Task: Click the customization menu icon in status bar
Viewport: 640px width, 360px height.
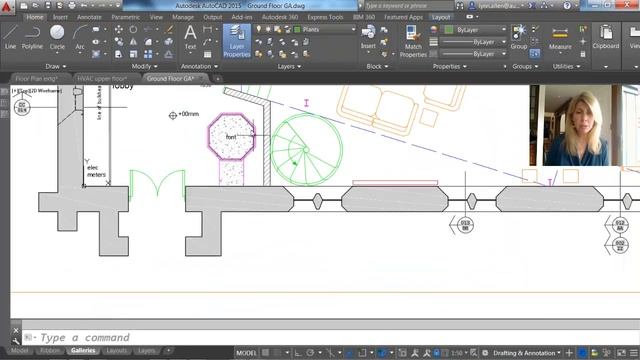Action: (633, 353)
